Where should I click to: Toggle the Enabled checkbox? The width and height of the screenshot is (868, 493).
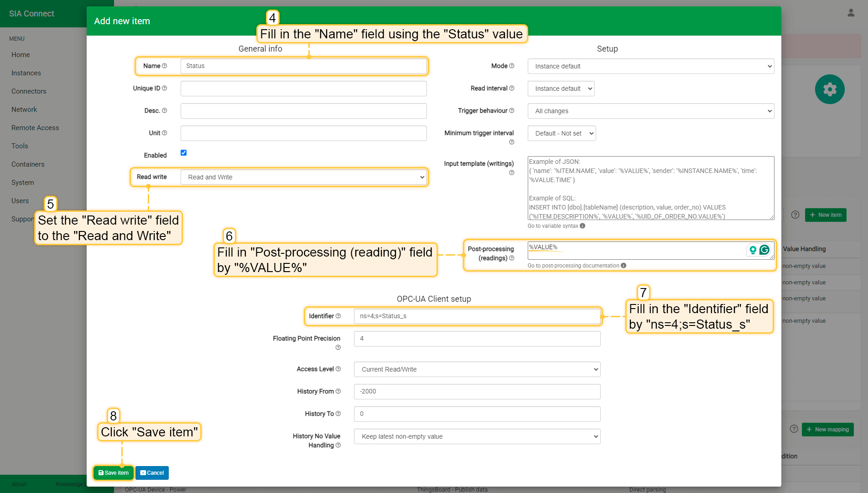183,153
